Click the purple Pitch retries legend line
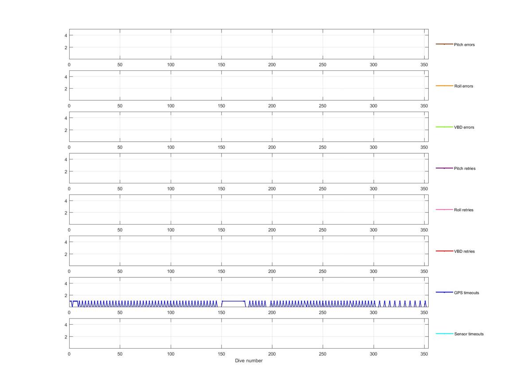 pos(444,168)
